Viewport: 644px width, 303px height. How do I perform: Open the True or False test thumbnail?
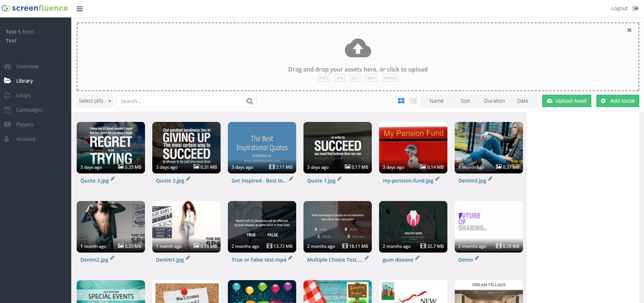coord(262,227)
